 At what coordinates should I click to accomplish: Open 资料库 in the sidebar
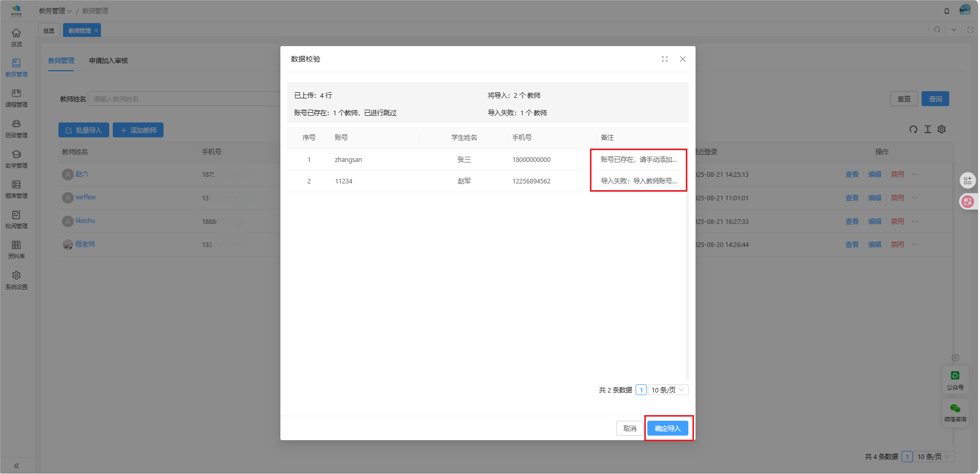(x=16, y=250)
